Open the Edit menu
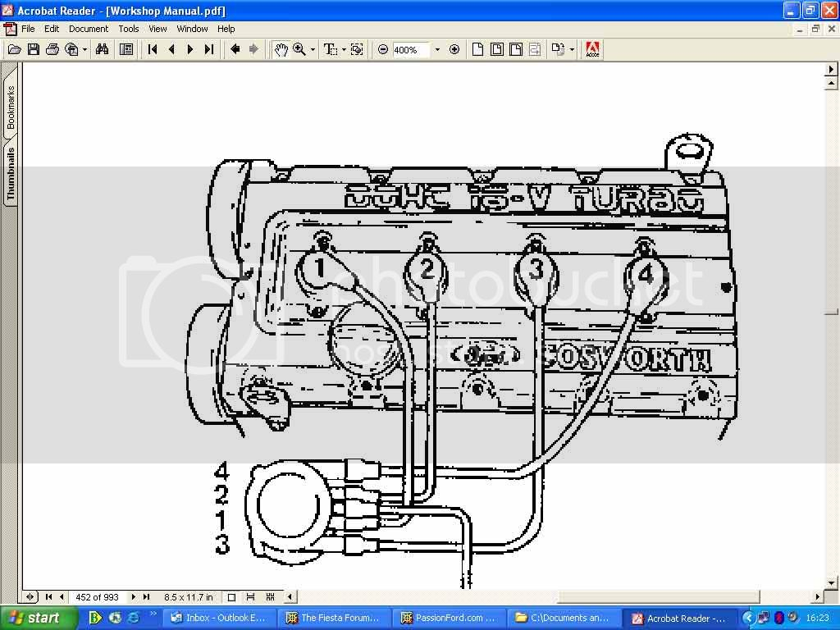 tap(52, 29)
